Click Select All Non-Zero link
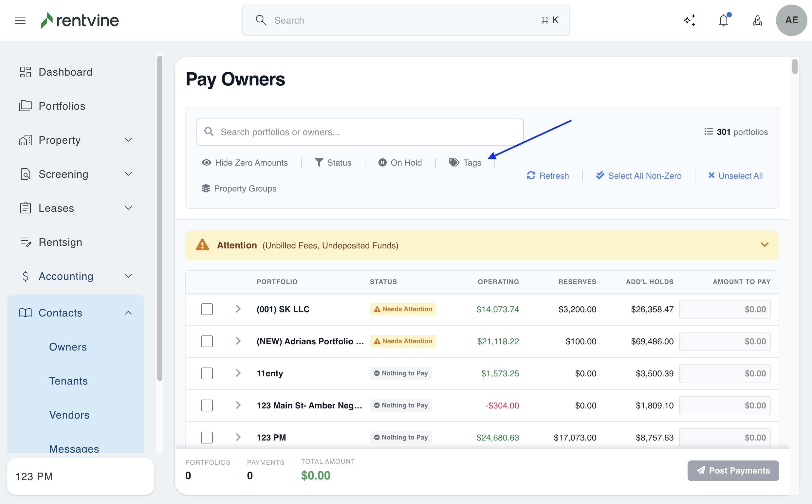Image resolution: width=812 pixels, height=504 pixels. point(638,175)
